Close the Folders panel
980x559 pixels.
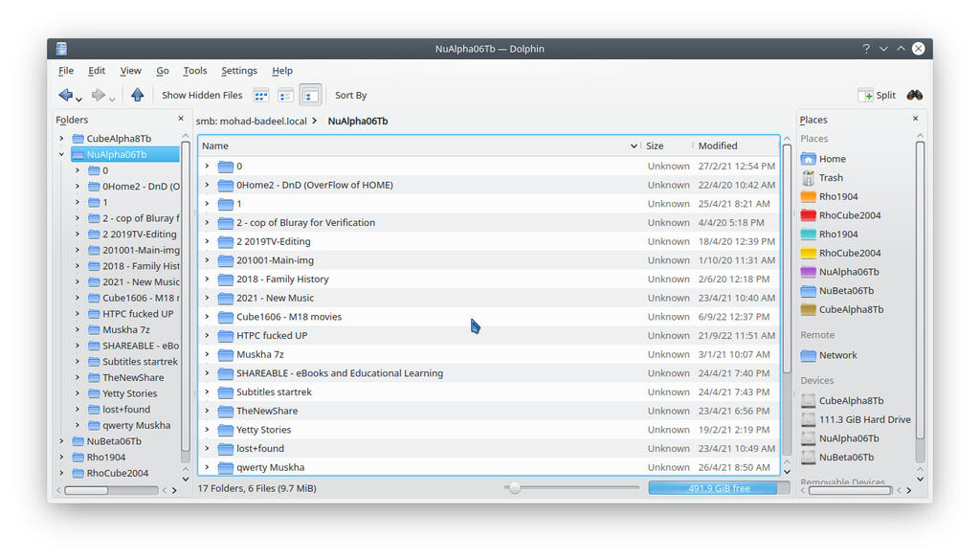[x=181, y=118]
